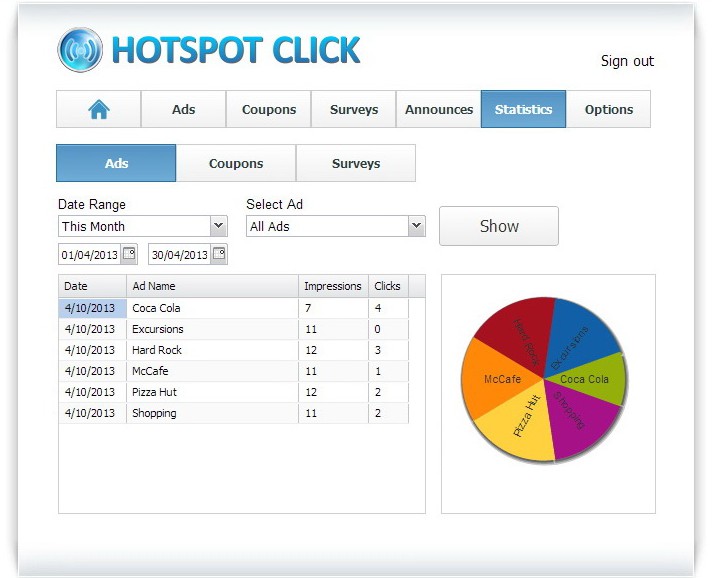Click the 01/04/2013 start date field

(90, 254)
